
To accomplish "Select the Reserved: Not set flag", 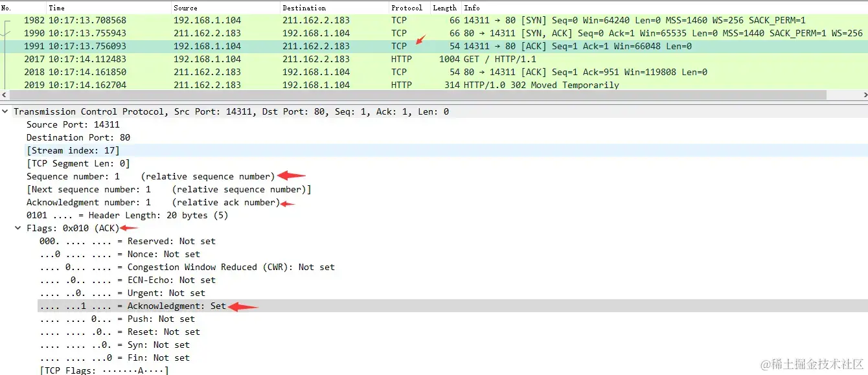I will 128,241.
